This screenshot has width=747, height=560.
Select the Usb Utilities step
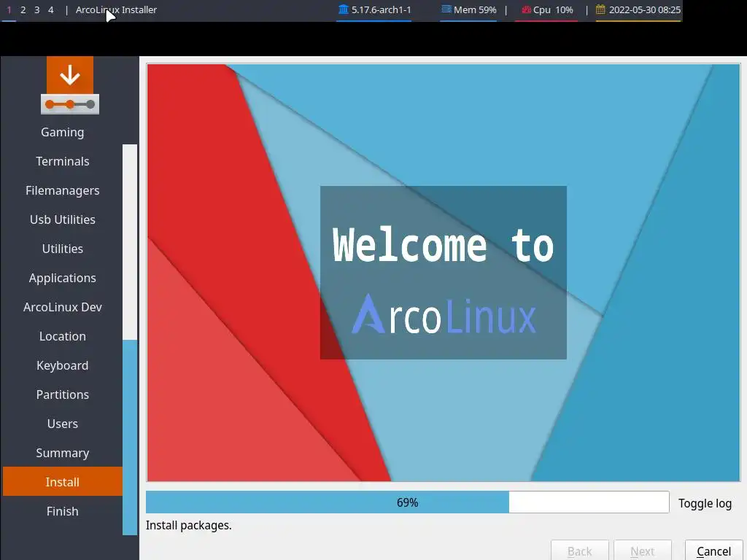(63, 219)
